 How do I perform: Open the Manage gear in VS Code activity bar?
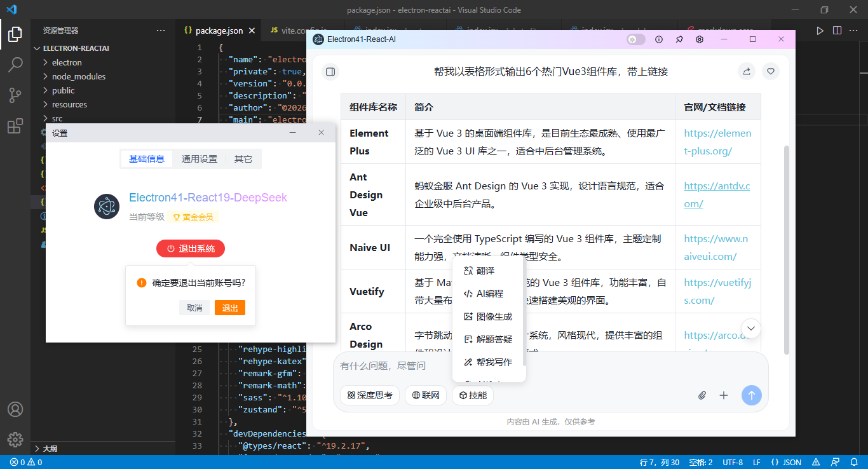(15, 439)
